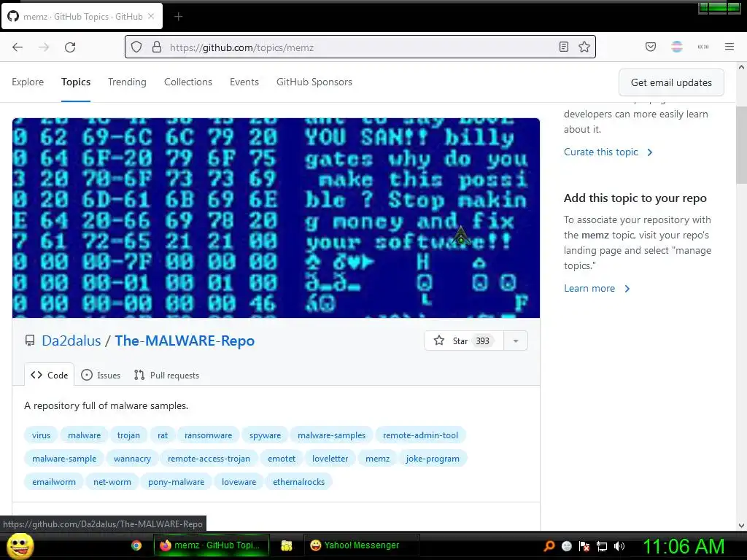This screenshot has height=560, width=747.
Task: Click the scrollbar down arrow
Action: point(741,526)
